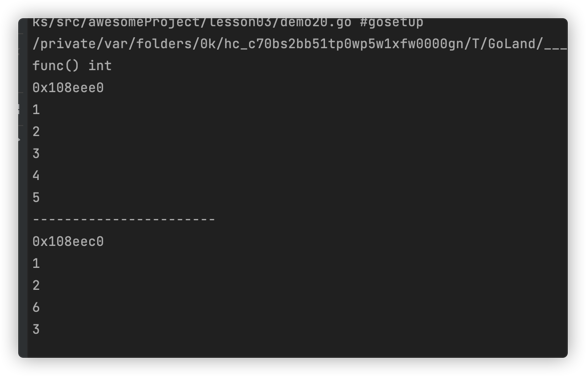The image size is (586, 376).
Task: Click the /private/var/folders path line
Action: pos(300,44)
